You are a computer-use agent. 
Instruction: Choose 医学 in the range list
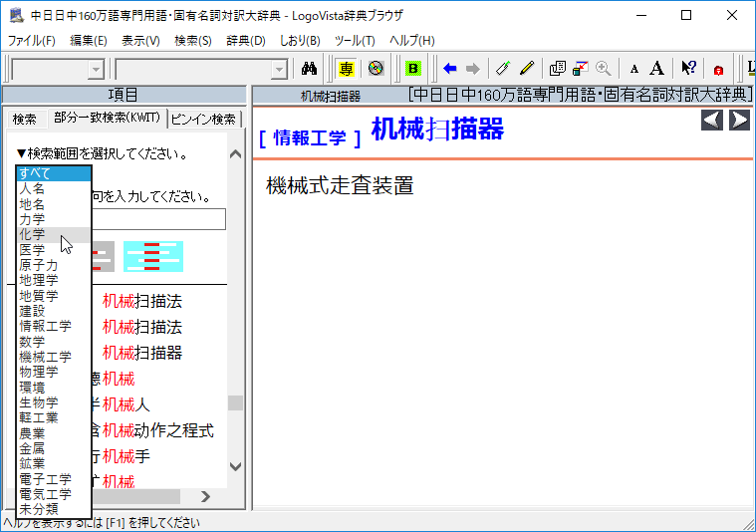point(54,250)
